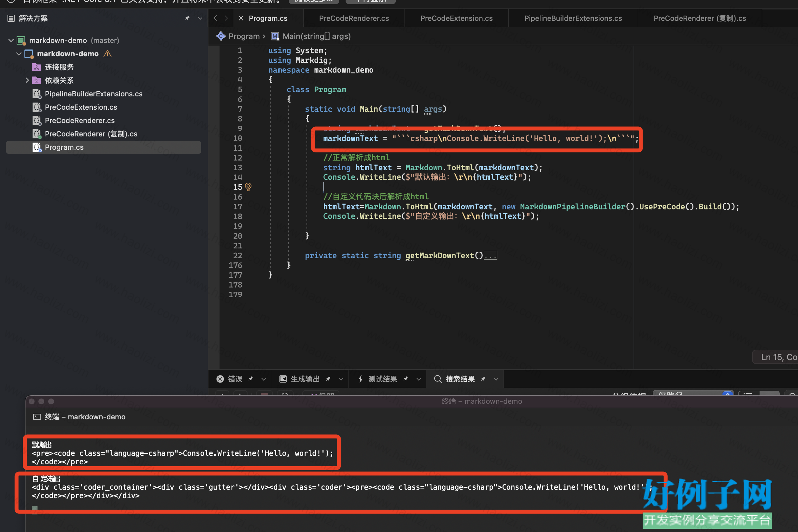The image size is (798, 532).
Task: Open the 错误 pad dropdown chevron
Action: [264, 379]
